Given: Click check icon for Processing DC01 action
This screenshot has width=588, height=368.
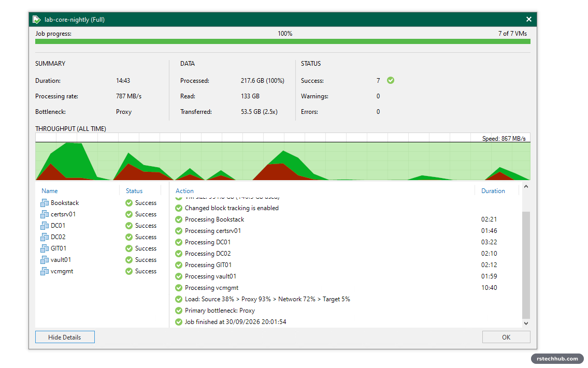Looking at the screenshot, I should point(179,242).
